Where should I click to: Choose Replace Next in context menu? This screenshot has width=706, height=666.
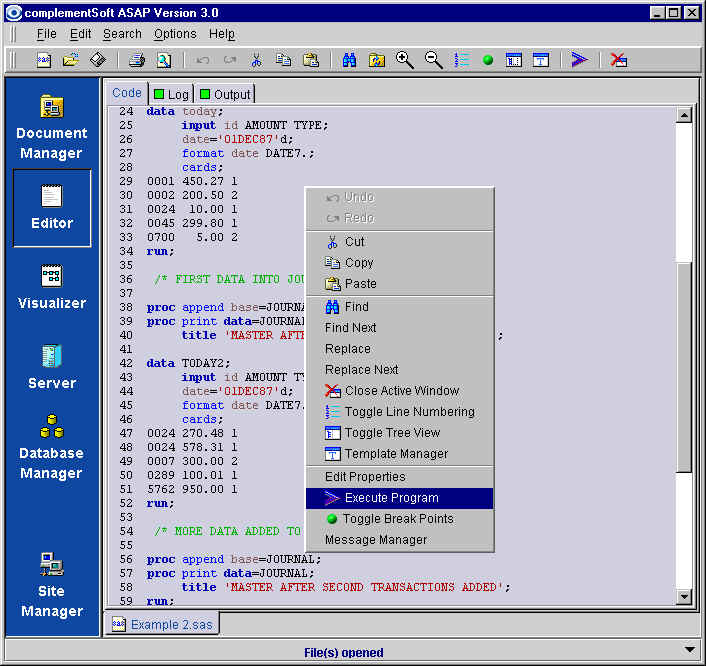pos(399,370)
